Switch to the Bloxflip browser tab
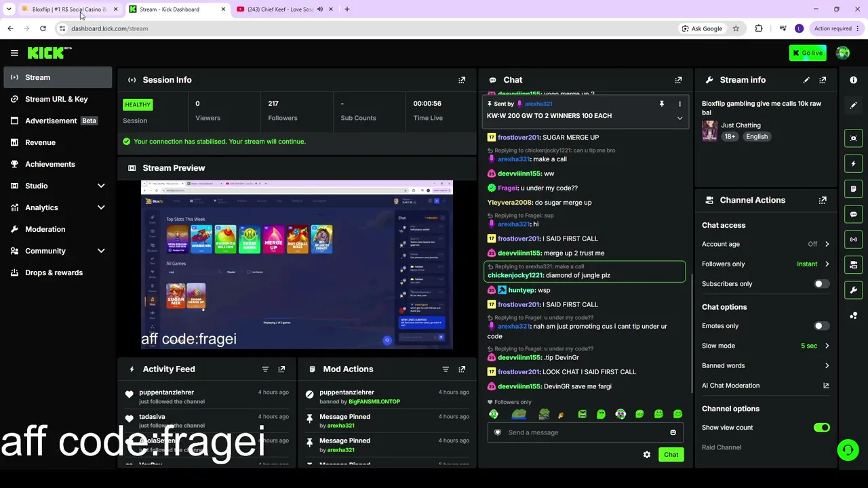Screen dimensions: 868x488 [68, 9]
